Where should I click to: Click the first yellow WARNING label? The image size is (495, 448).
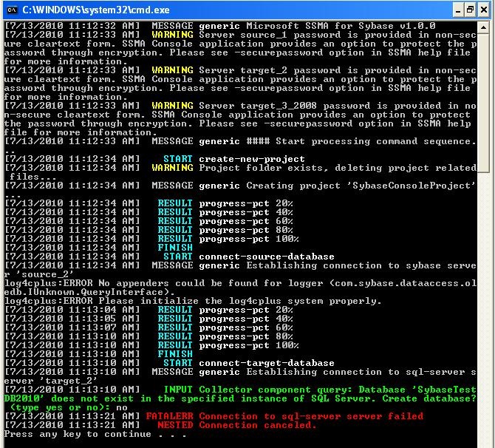(172, 35)
